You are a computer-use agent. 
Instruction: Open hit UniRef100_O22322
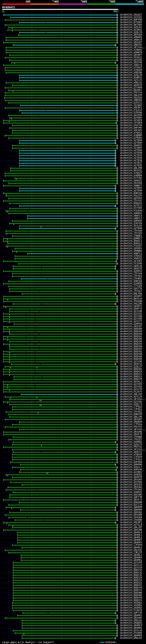131,17
